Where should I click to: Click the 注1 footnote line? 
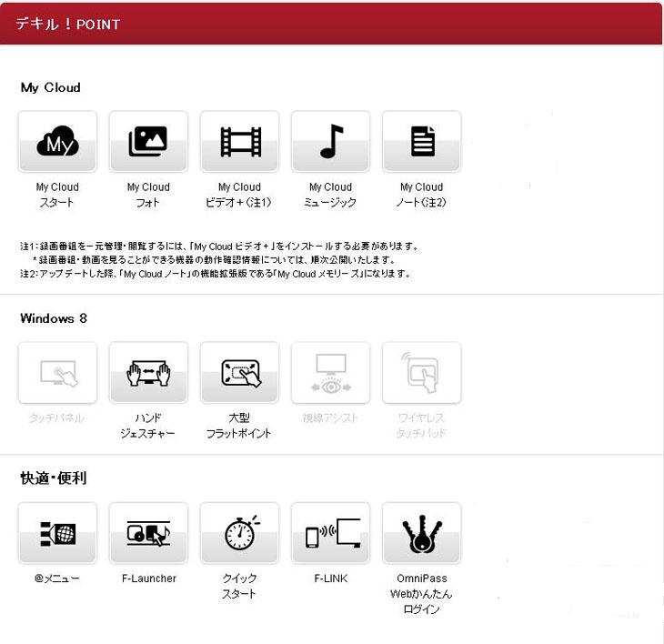[219, 246]
